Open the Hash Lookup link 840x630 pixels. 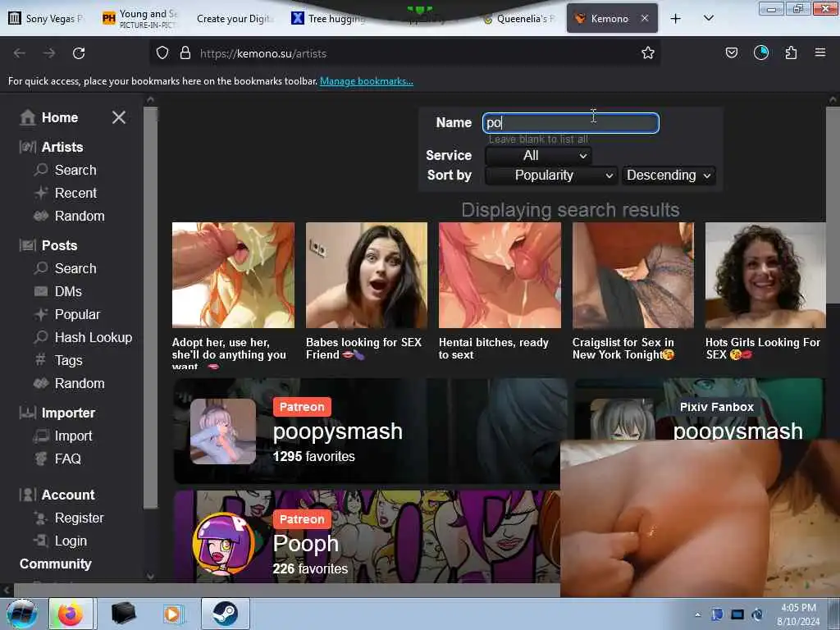tap(94, 337)
